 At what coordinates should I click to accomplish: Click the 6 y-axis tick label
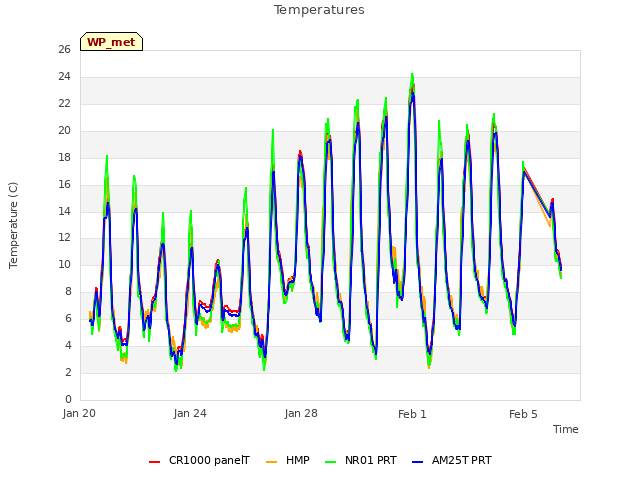(x=68, y=318)
